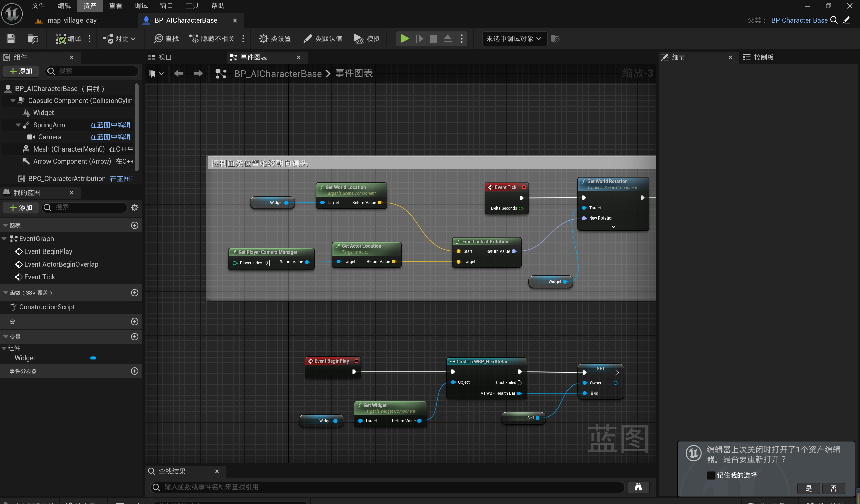Open Class Settings (类设置) gear
Viewport: 860px width, 504px height.
point(263,38)
